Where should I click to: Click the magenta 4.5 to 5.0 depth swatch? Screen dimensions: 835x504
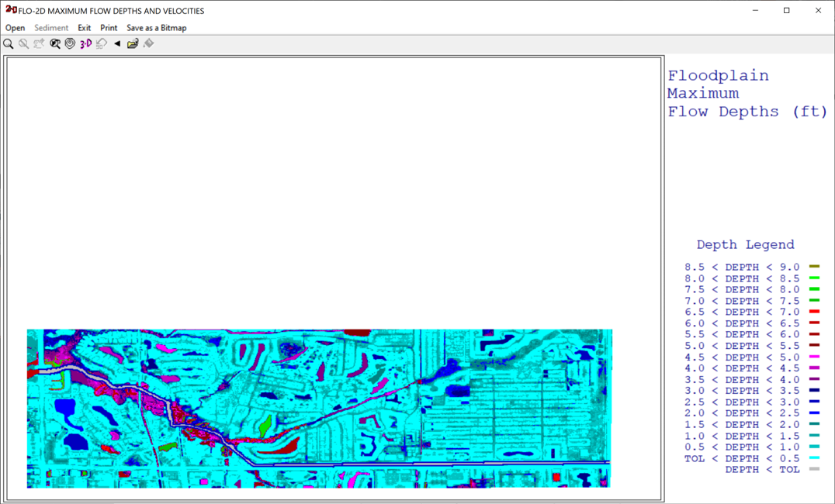[x=814, y=357]
